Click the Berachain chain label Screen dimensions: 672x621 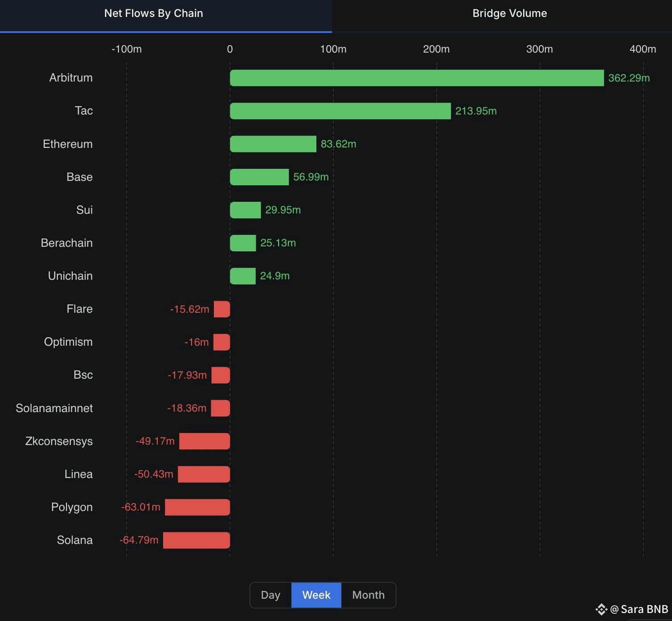pyautogui.click(x=67, y=243)
